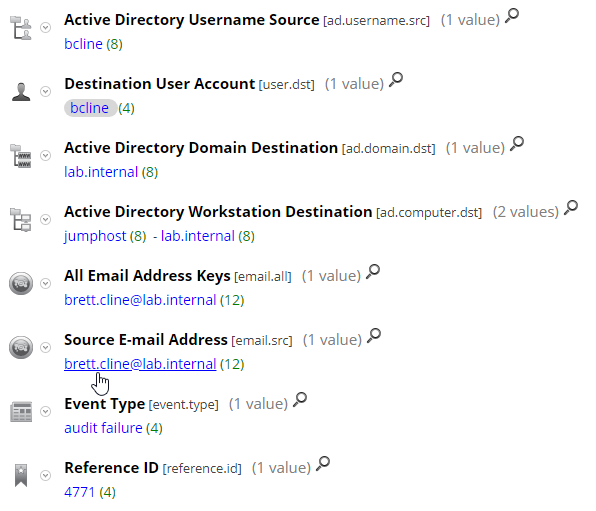The image size is (596, 511).
Task: Search values for Active Directory Workstation Destination
Action: point(571,208)
